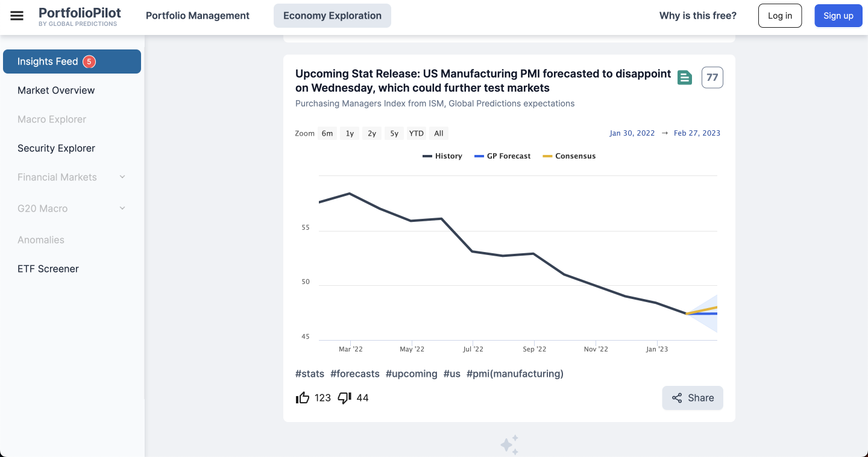Open the hamburger menu icon
The height and width of the screenshot is (457, 868).
pyautogui.click(x=17, y=16)
